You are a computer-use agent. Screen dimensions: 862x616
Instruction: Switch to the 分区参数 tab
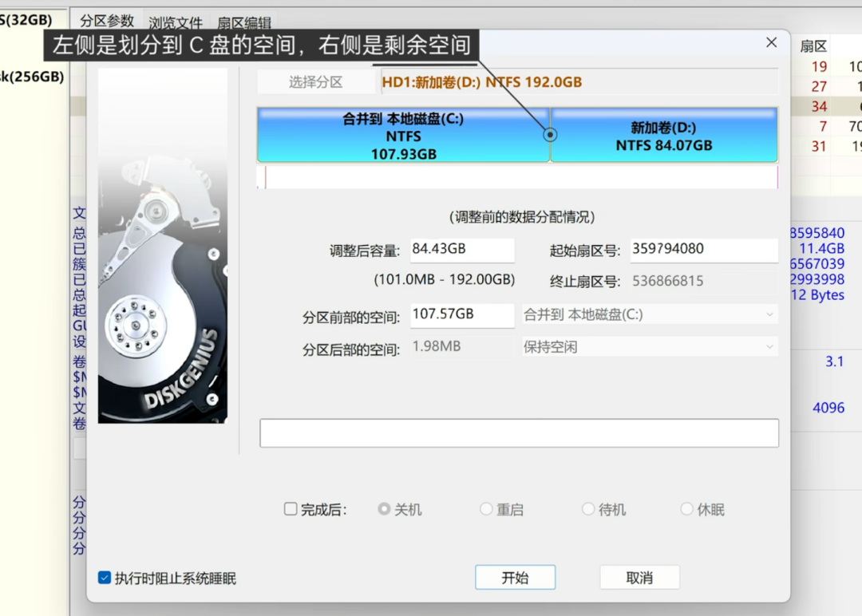click(x=107, y=22)
